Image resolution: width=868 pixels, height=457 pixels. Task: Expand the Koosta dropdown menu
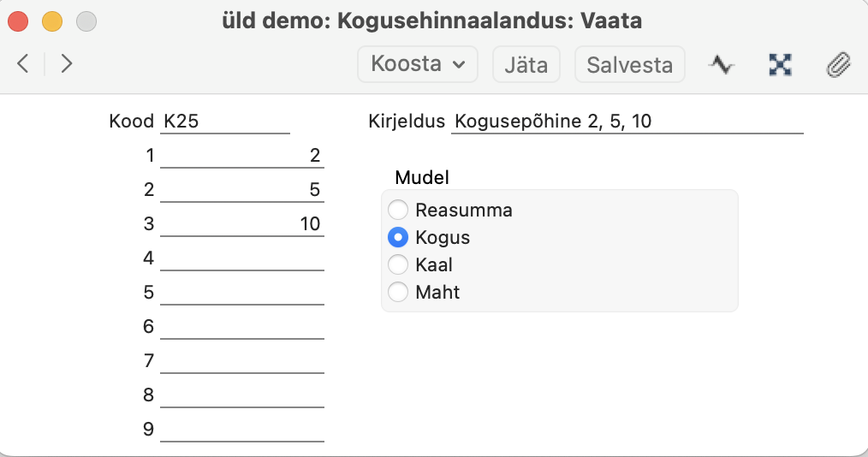[418, 64]
